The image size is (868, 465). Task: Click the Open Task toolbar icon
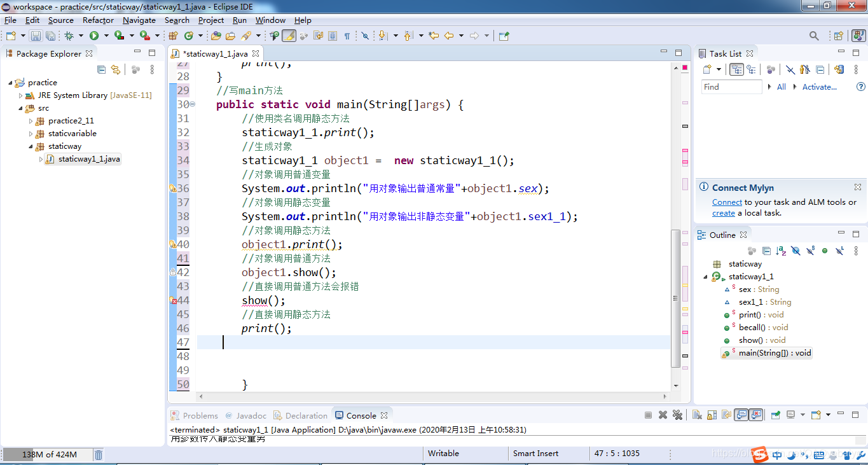(x=230, y=36)
